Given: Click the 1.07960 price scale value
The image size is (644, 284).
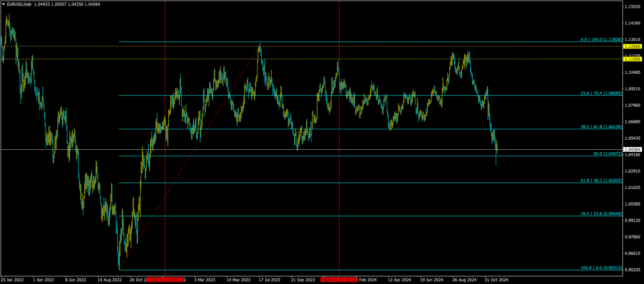Looking at the screenshot, I should [x=633, y=105].
